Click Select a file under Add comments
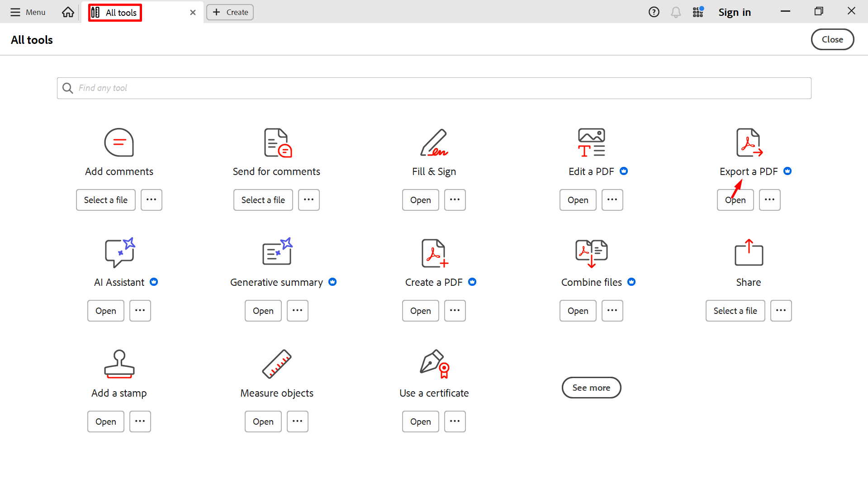 click(x=106, y=200)
